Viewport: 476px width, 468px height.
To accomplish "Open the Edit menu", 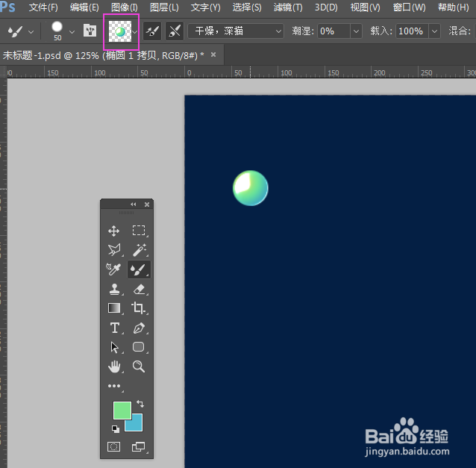I will 84,7.
